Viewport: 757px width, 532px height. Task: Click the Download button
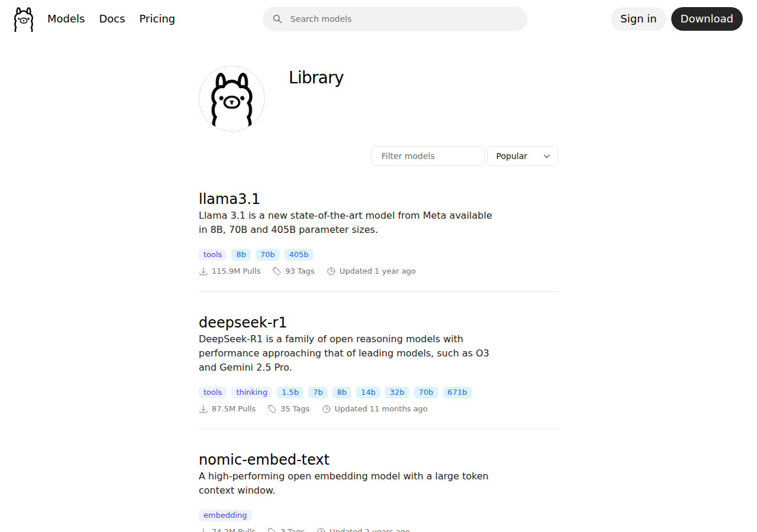point(707,19)
